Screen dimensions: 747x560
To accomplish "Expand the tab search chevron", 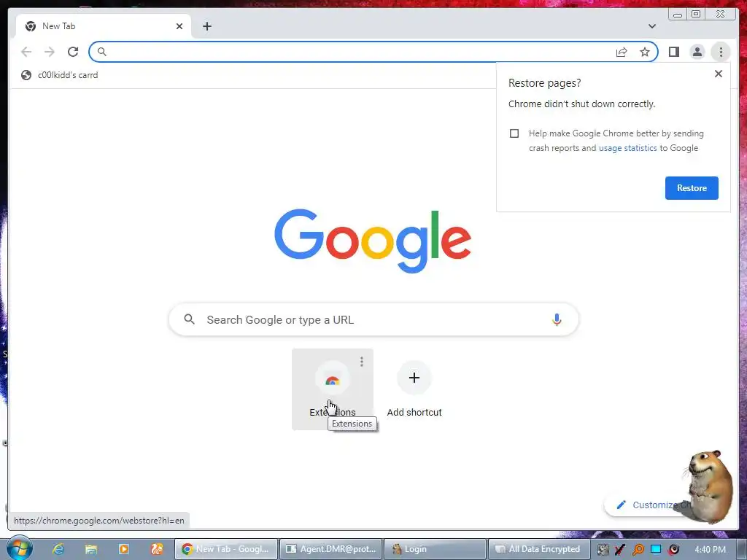I will point(651,26).
